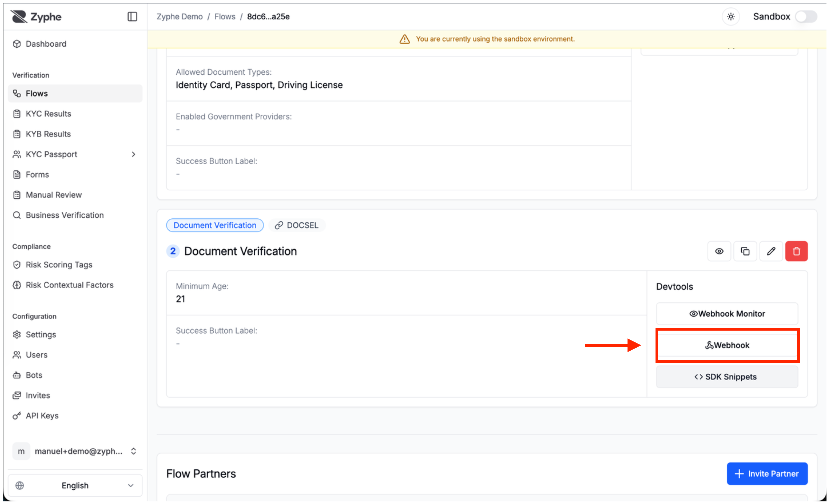
Task: Click the Minimum Age value 21
Action: 180,299
